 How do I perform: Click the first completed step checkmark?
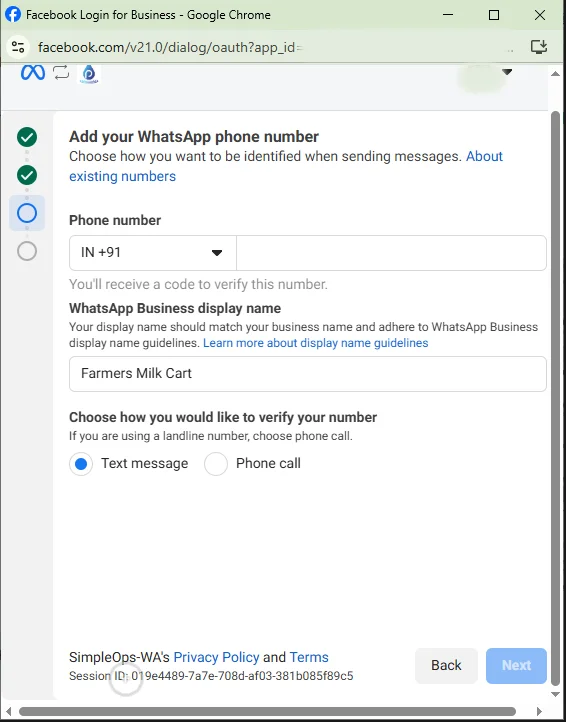click(27, 137)
